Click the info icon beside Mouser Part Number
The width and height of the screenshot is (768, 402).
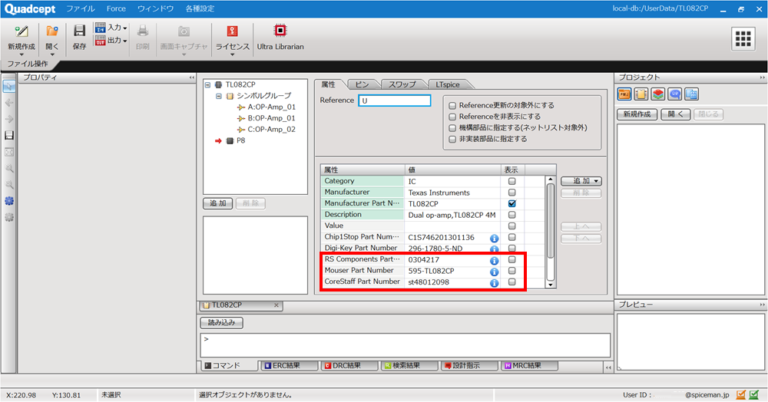coord(494,270)
